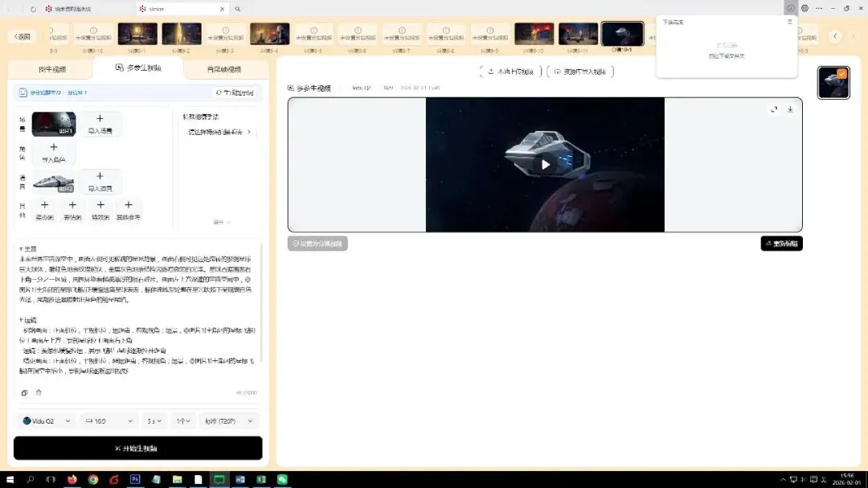The width and height of the screenshot is (868, 488).
Task: Click the globe icon in title bar
Action: 805,8
